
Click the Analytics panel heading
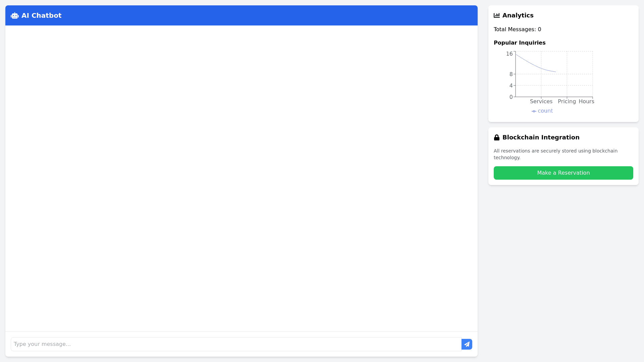(518, 15)
